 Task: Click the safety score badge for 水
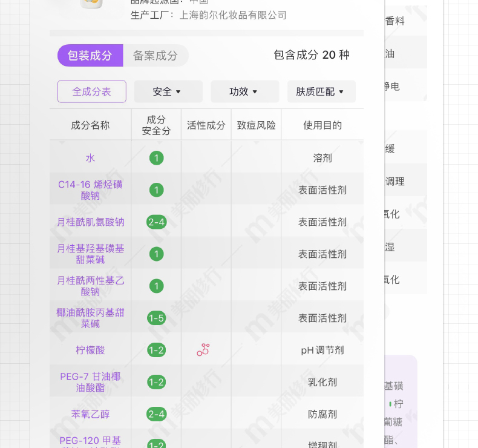[x=156, y=158]
